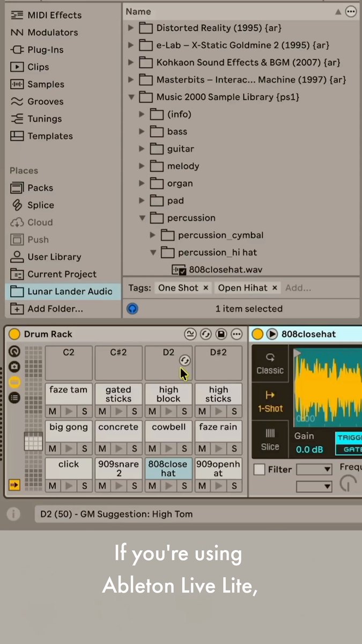The image size is (362, 644).
Task: Save the Drum Rack preset
Action: 221,334
